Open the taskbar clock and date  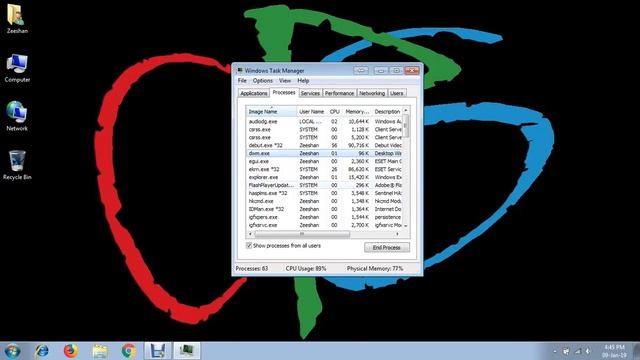pyautogui.click(x=614, y=351)
